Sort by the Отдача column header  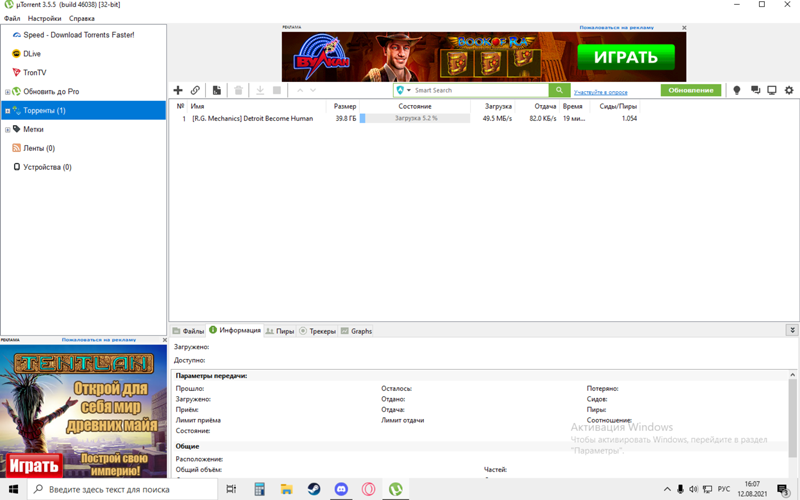pos(537,106)
